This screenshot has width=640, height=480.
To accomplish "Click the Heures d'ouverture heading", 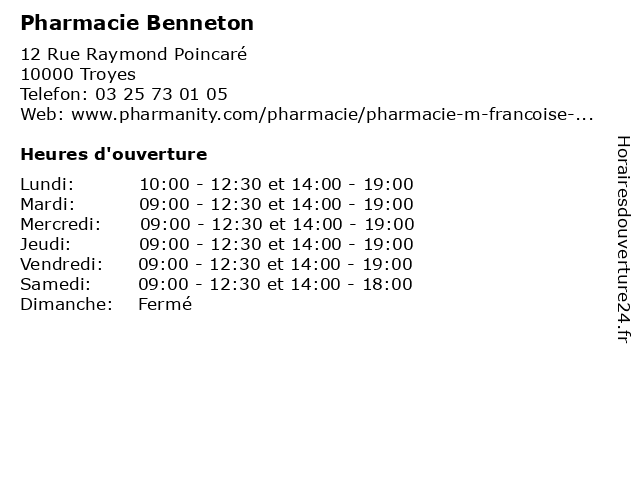I will click(x=114, y=154).
